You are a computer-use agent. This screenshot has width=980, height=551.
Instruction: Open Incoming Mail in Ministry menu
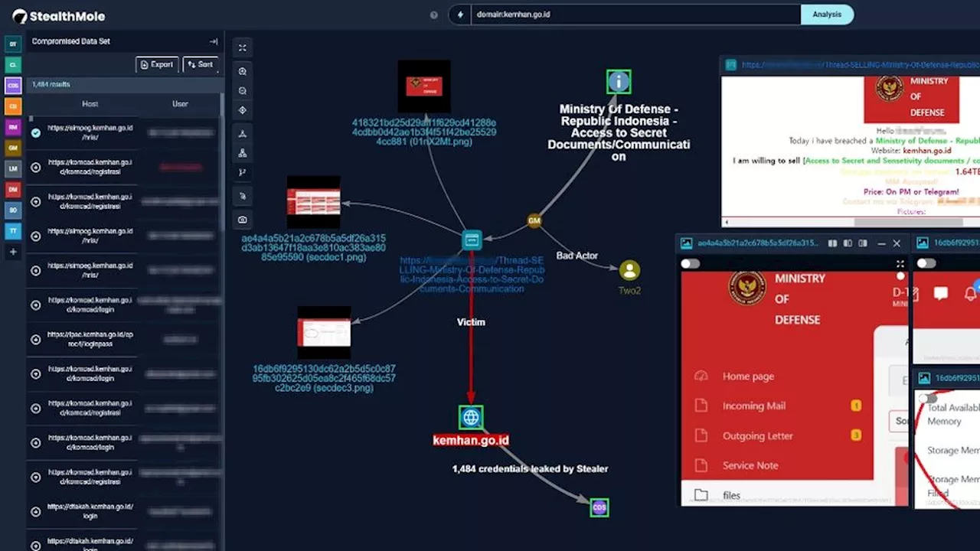(x=753, y=406)
